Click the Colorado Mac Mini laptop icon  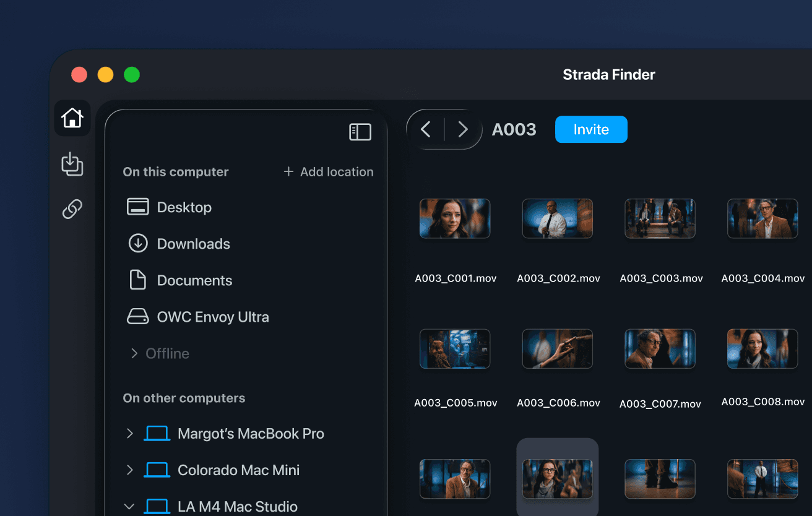point(157,470)
